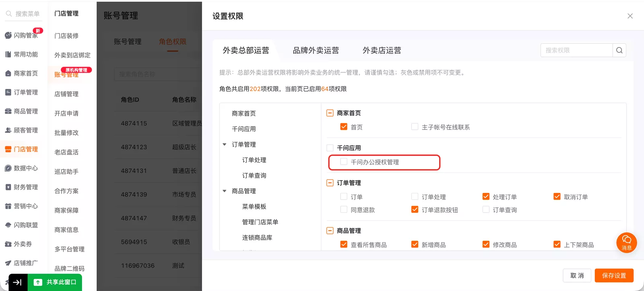Screen dimensions: 644x291
Task: Check 订单查询 permission checkbox
Action: [x=486, y=209]
